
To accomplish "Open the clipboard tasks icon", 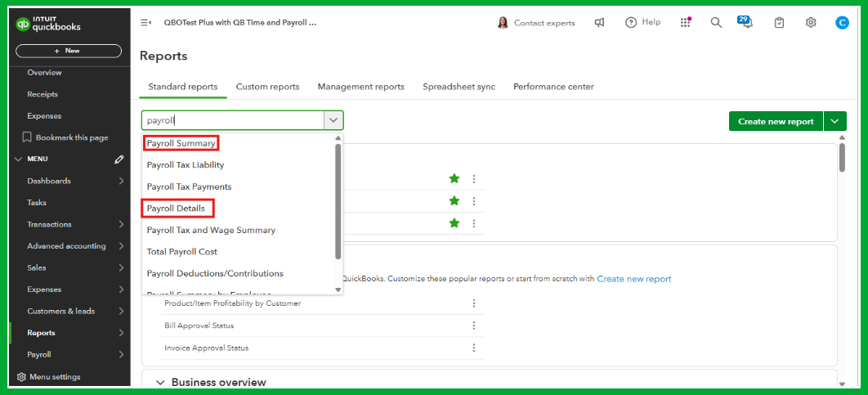I will pos(779,23).
